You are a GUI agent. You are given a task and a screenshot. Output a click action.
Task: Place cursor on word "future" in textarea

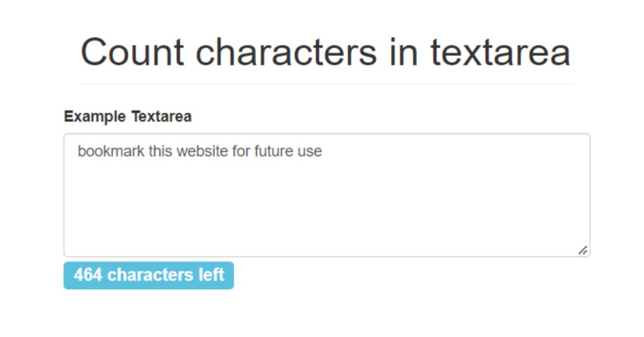coord(274,151)
